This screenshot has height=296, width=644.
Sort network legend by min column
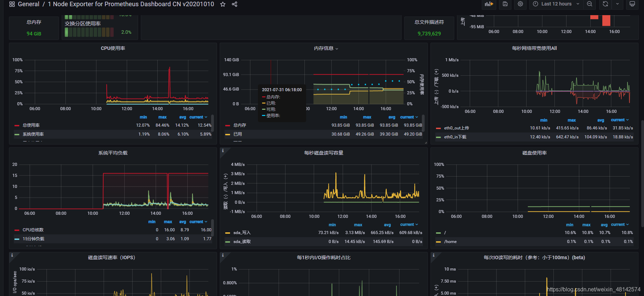coord(544,120)
